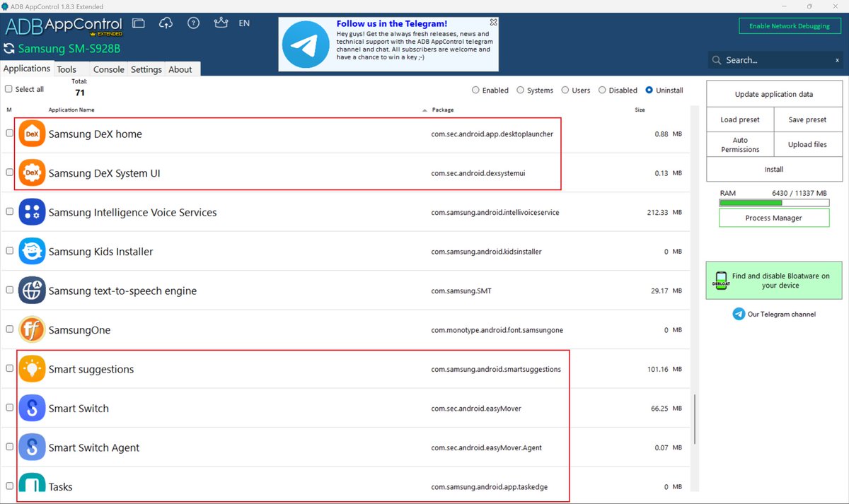
Task: Click the Samsung DeX home app icon
Action: pos(32,134)
